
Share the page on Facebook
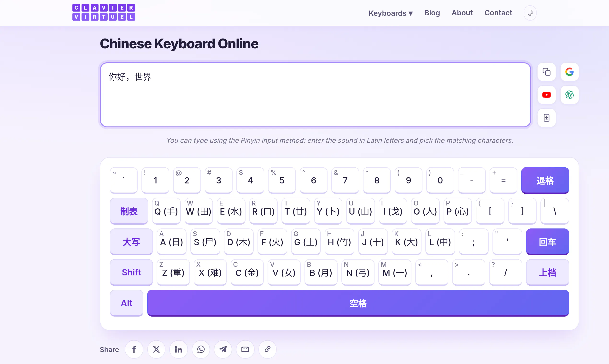134,349
